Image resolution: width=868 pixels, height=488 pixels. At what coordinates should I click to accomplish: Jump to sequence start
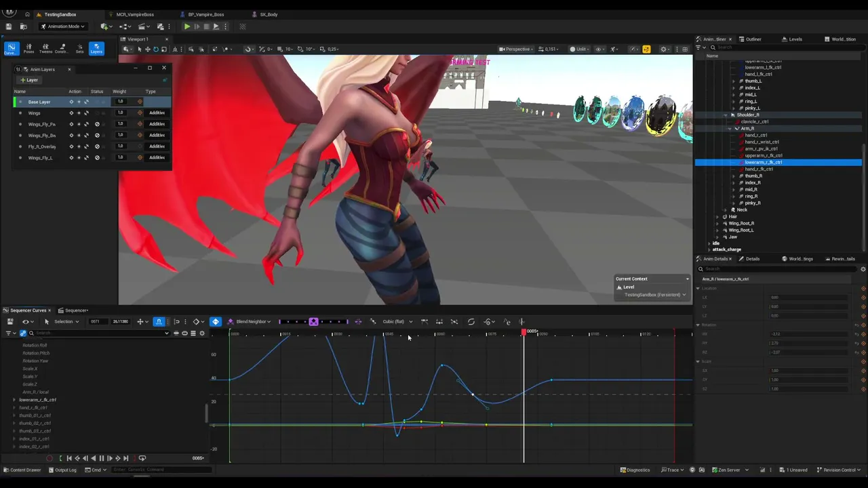click(x=68, y=458)
